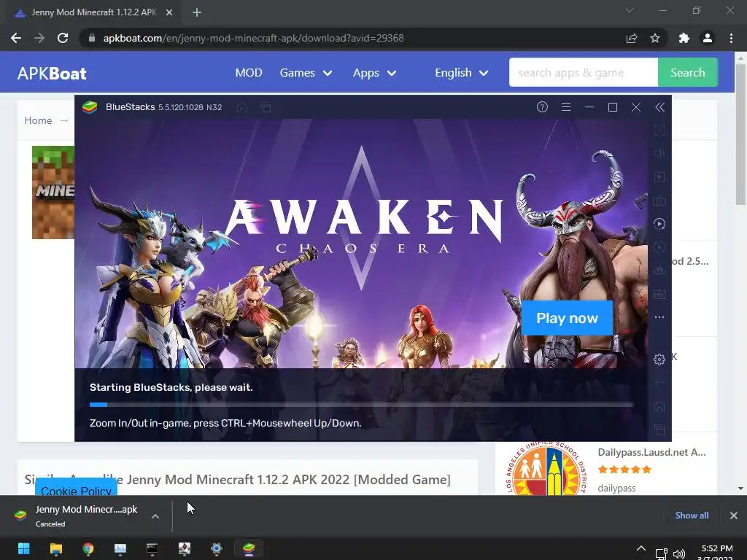Open BlueStacks settings gear
The width and height of the screenshot is (747, 560).
click(x=659, y=359)
